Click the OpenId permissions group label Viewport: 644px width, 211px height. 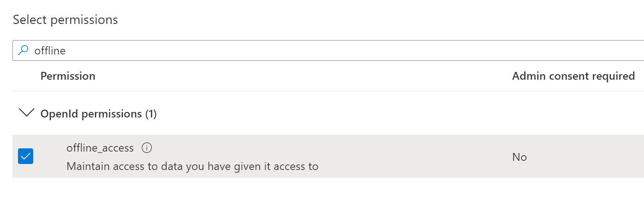pyautogui.click(x=91, y=114)
